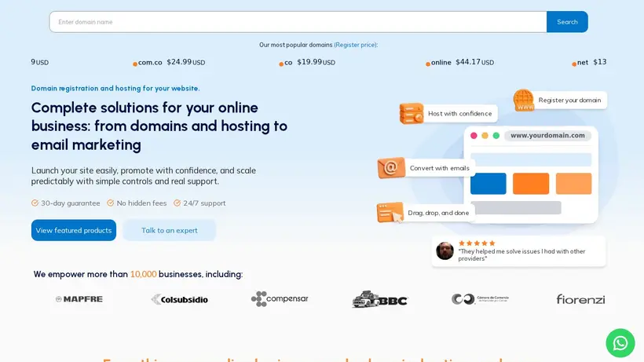Click the Drag, drop, and done label
This screenshot has height=362, width=644.
tap(438, 213)
